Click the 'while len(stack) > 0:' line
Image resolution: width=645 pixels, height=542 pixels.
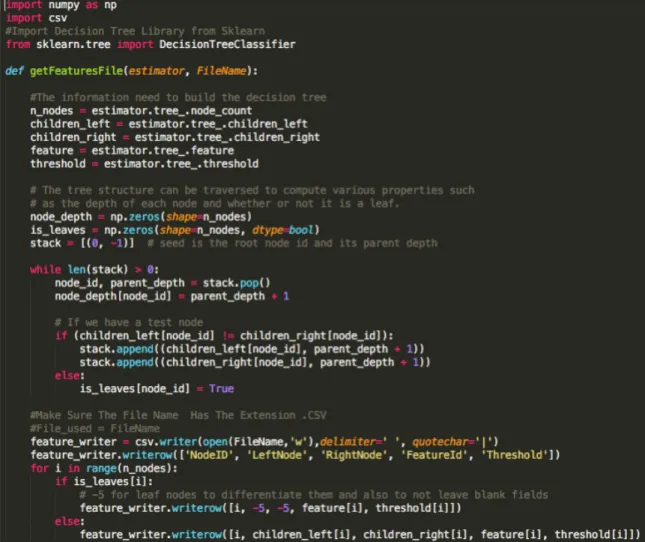coord(94,270)
